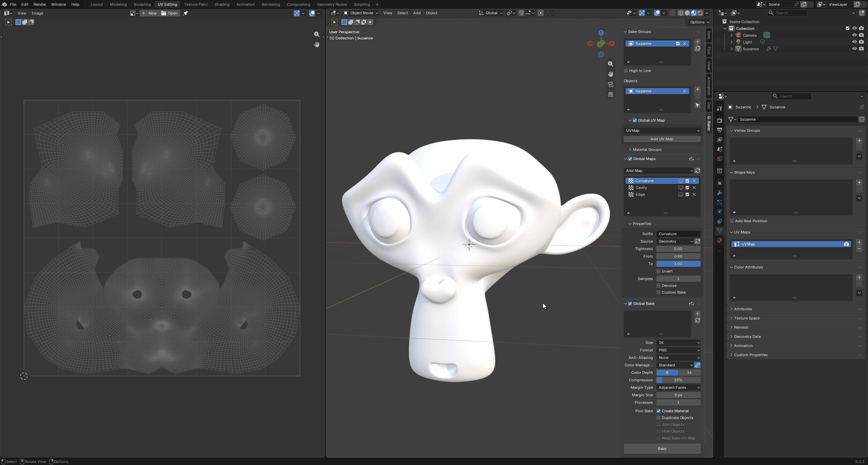Pin the image with the UV editor pin icon
The width and height of the screenshot is (868, 465).
(x=185, y=13)
